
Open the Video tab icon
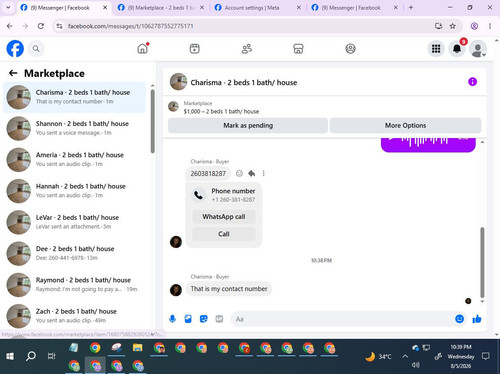tap(195, 49)
